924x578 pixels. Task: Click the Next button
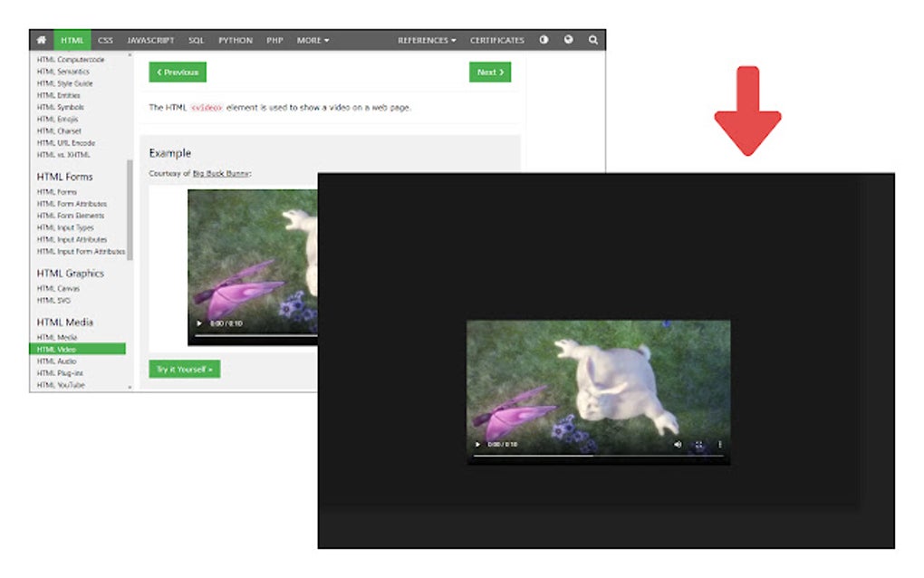point(488,72)
